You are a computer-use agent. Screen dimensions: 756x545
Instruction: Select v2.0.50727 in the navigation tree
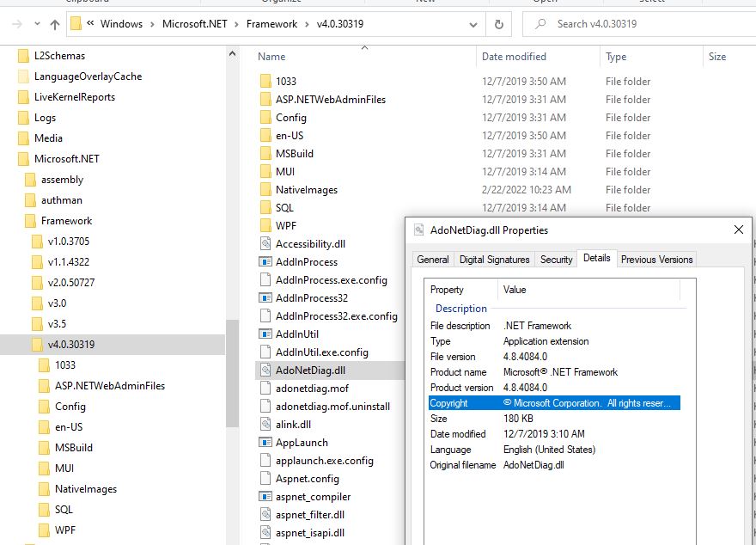pyautogui.click(x=71, y=283)
